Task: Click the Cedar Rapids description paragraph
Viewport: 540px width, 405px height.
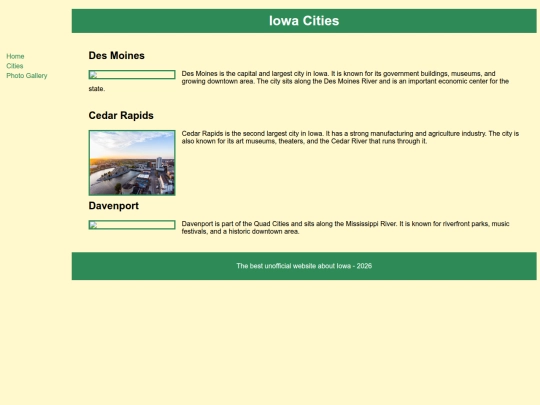Action: pyautogui.click(x=350, y=137)
